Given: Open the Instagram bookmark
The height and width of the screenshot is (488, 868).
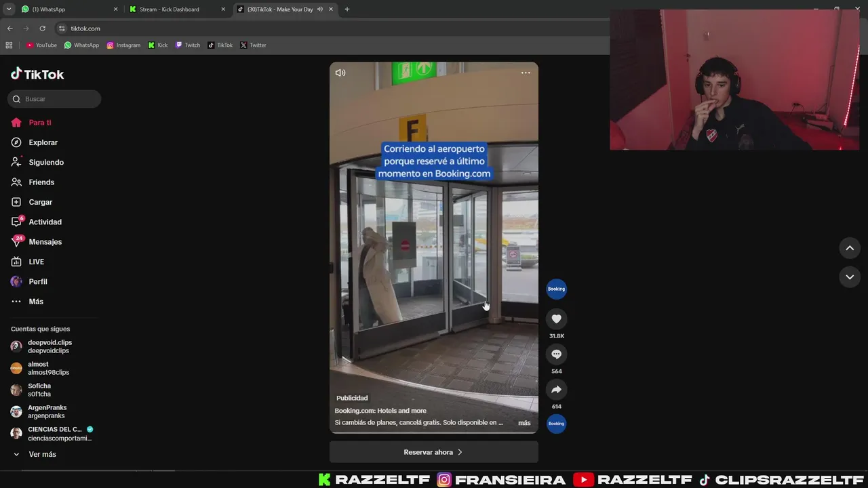Looking at the screenshot, I should coord(123,45).
